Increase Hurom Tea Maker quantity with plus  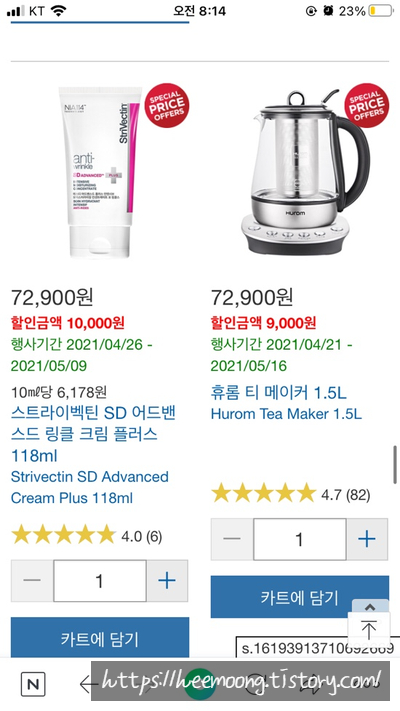pos(367,539)
